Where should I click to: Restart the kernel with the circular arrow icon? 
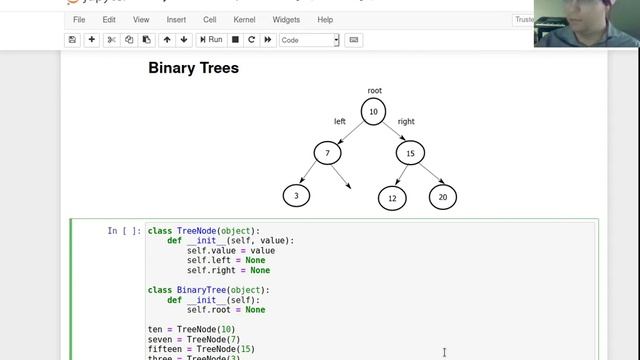[251, 40]
